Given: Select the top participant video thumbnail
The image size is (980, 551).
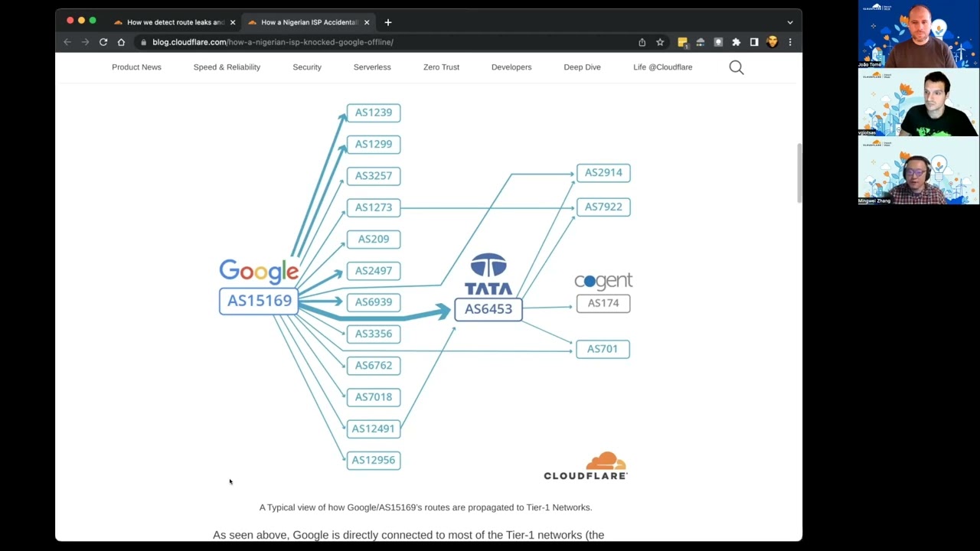Looking at the screenshot, I should (918, 34).
